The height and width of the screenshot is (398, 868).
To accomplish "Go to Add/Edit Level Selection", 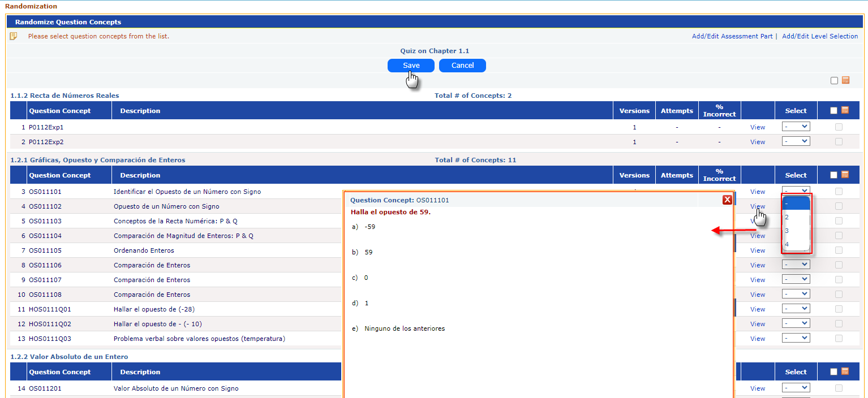I will 819,36.
